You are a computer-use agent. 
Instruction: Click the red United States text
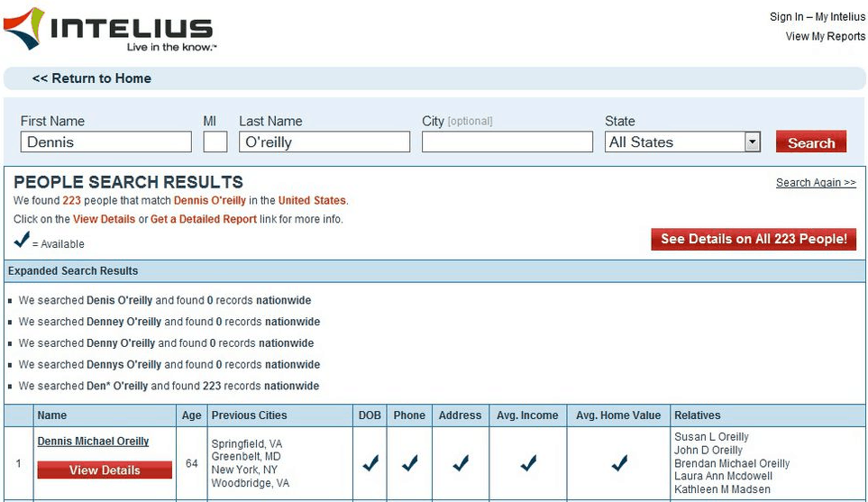point(312,200)
